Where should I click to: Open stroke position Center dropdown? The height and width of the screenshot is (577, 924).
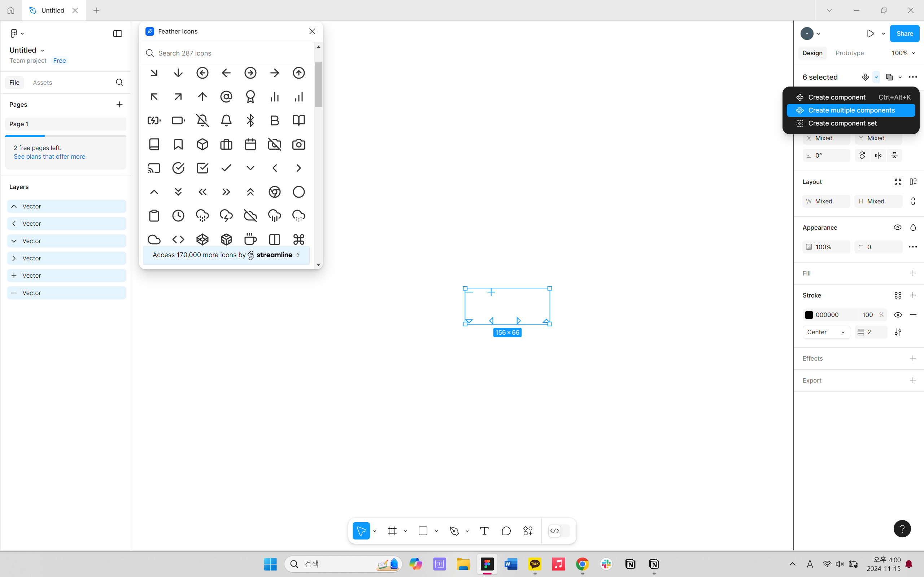tap(826, 332)
